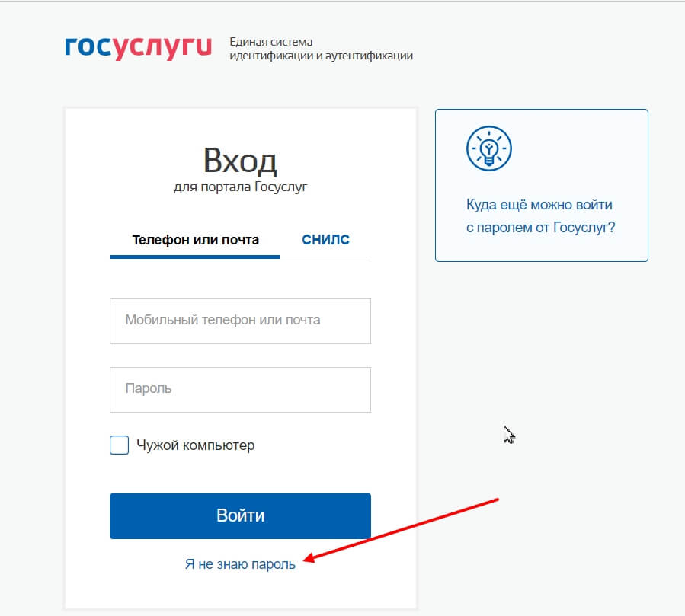Click the Единая система header text
Viewport: 685px width, 616px height.
click(270, 42)
